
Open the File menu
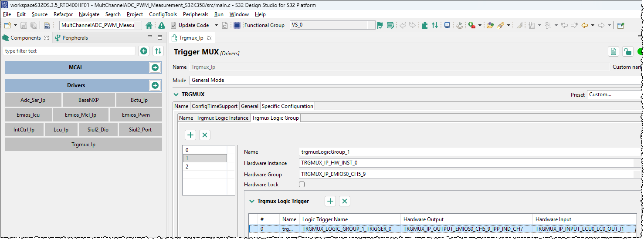[7, 14]
